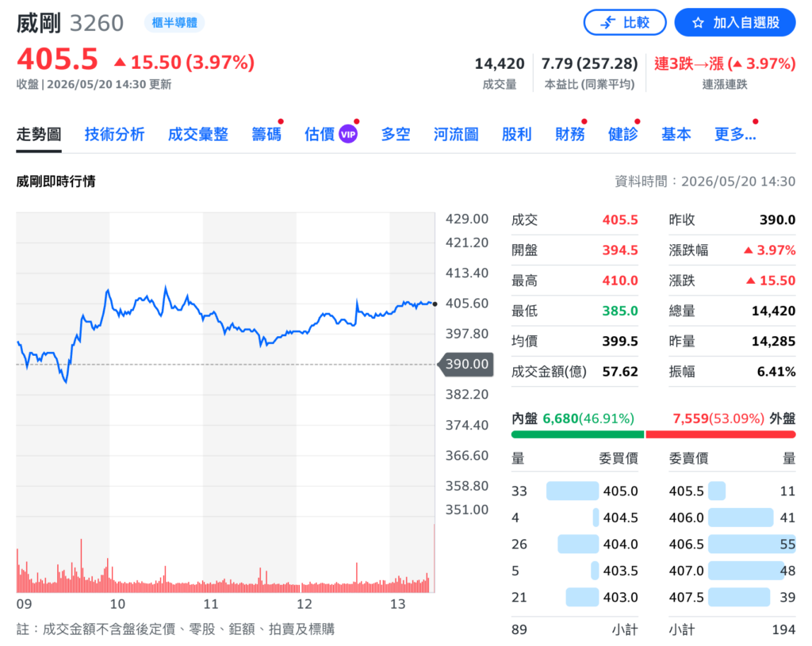Click the green 內盤 ratio bar

click(577, 435)
